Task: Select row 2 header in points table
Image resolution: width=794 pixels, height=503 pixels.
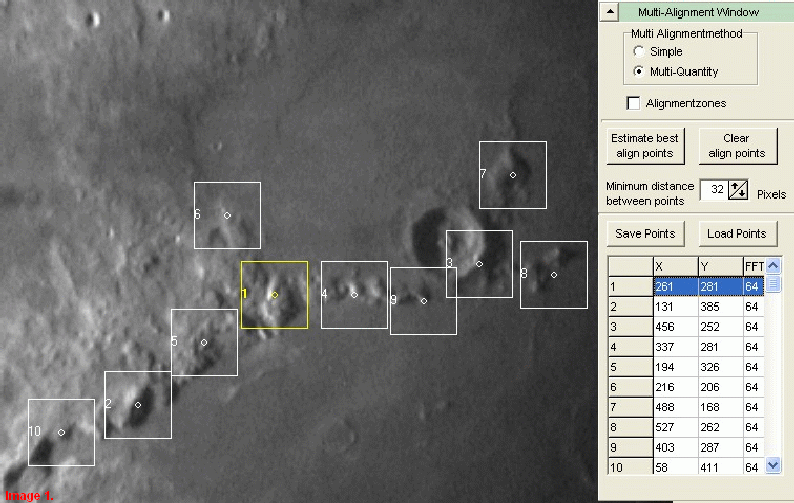Action: click(629, 306)
